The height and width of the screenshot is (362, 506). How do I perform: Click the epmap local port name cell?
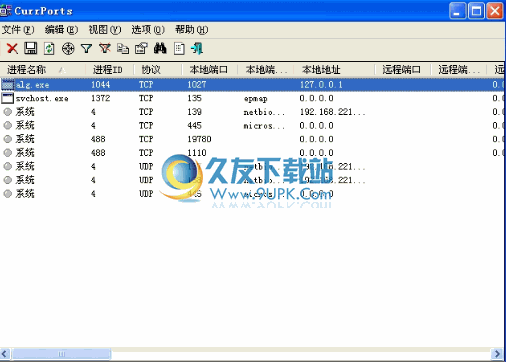[256, 99]
